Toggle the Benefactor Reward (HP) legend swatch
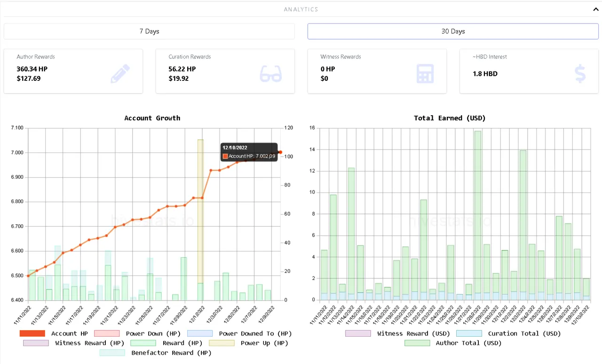This screenshot has width=602, height=364. 112,352
